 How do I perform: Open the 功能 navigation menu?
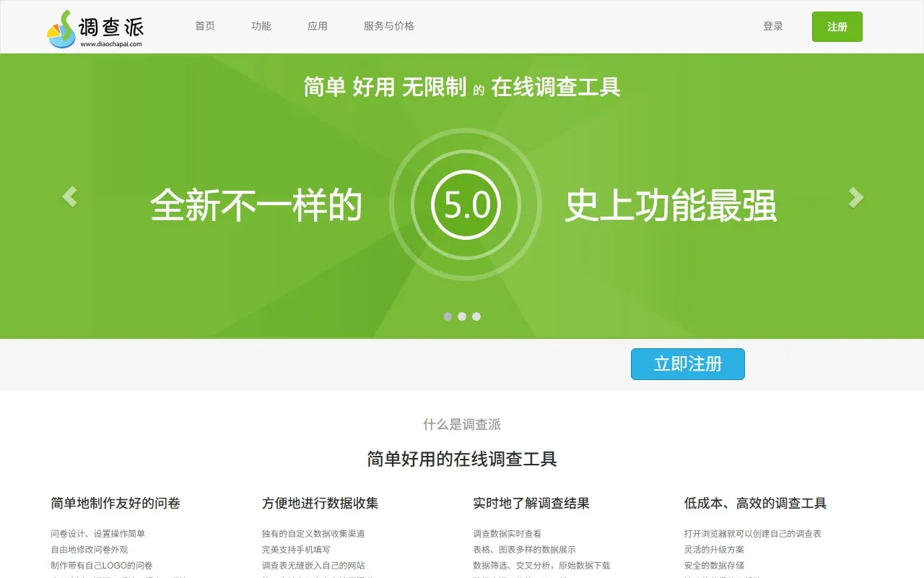coord(261,26)
